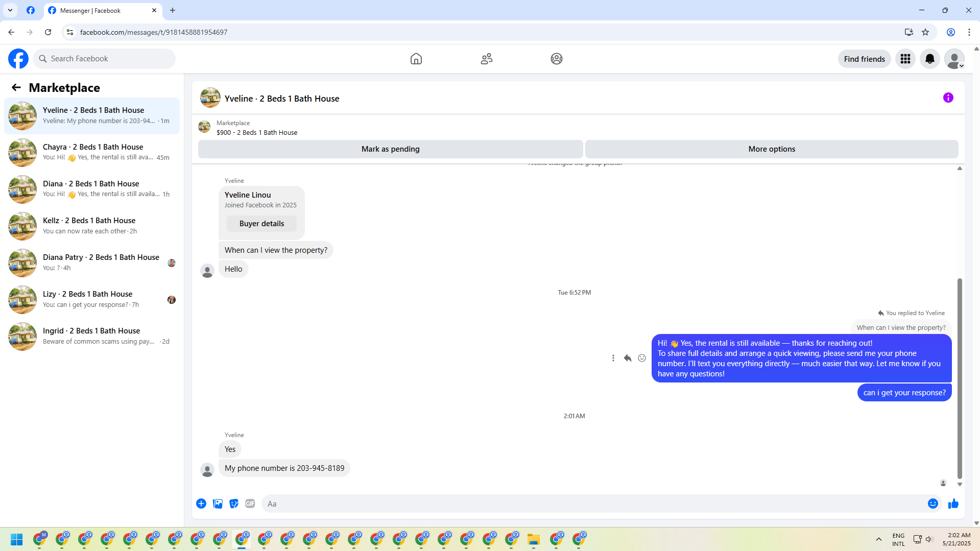Screen dimensions: 980x551
Task: Open more actions plus icon in composer
Action: [201, 504]
